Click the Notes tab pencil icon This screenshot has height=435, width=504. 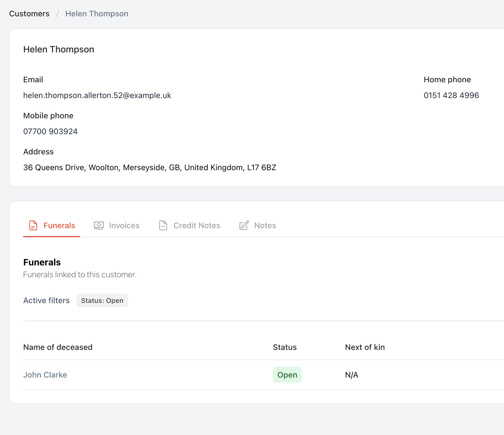pyautogui.click(x=244, y=225)
